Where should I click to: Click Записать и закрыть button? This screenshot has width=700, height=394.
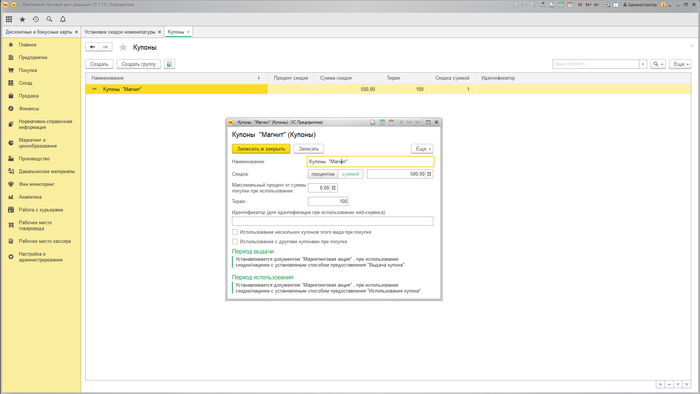(x=261, y=149)
